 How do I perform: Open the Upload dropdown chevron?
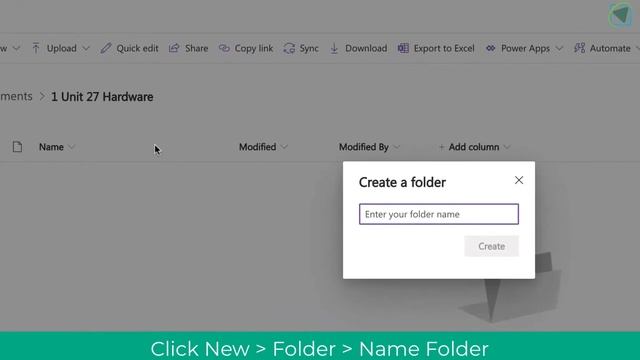click(86, 49)
